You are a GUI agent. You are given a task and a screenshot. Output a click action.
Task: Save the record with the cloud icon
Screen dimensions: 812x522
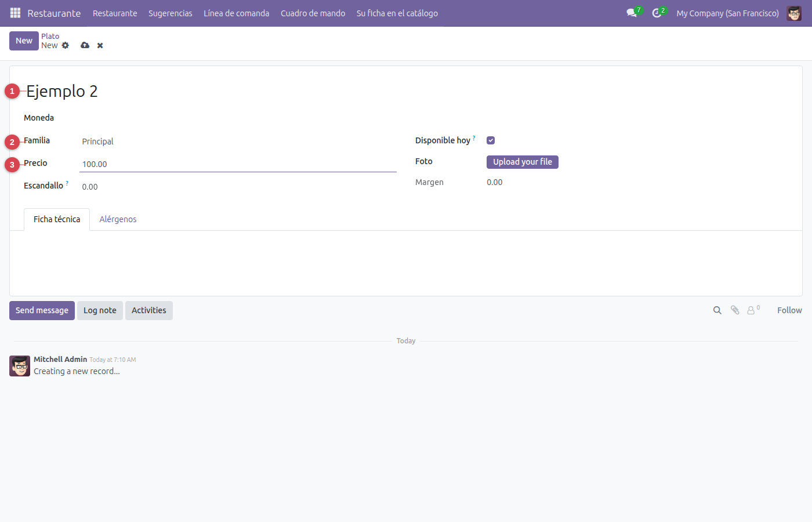click(x=85, y=45)
